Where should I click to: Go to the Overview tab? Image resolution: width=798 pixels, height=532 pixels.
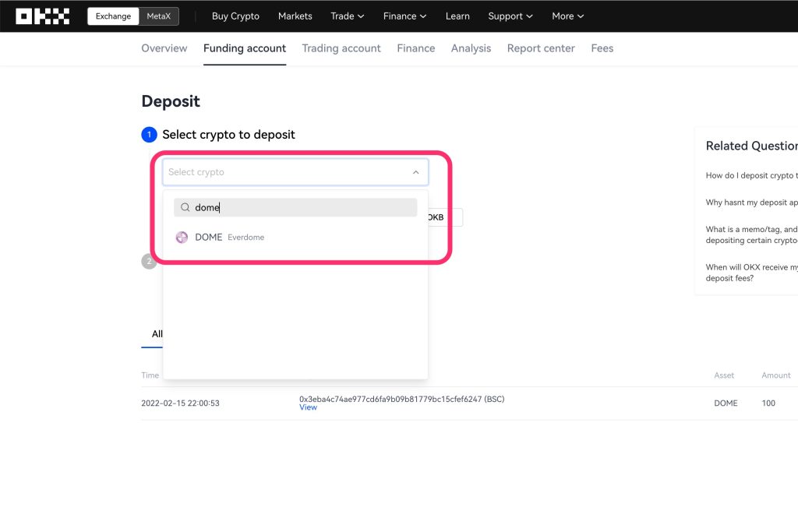164,48
